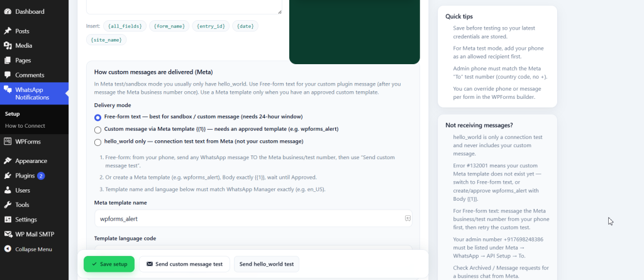
Task: Click the Posts pin icon
Action: coord(8,31)
